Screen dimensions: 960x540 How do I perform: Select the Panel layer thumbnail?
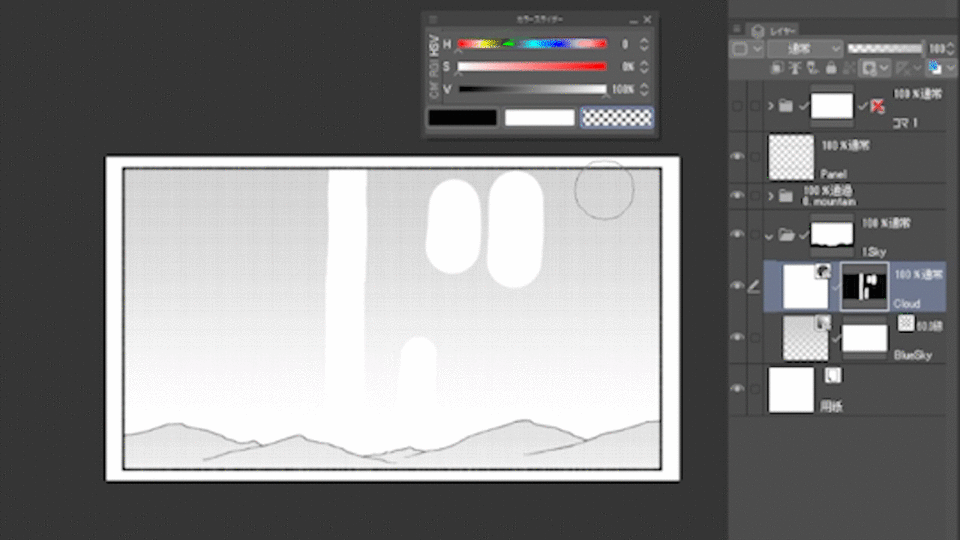point(791,157)
